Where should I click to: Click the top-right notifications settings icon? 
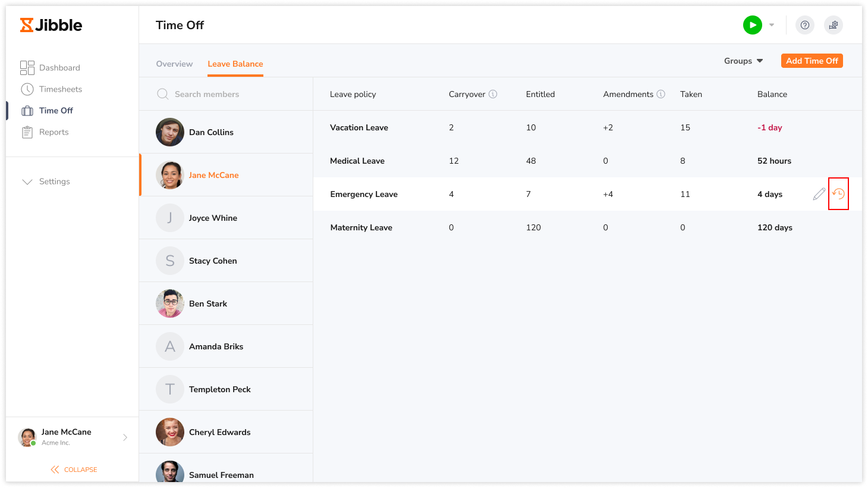(833, 25)
